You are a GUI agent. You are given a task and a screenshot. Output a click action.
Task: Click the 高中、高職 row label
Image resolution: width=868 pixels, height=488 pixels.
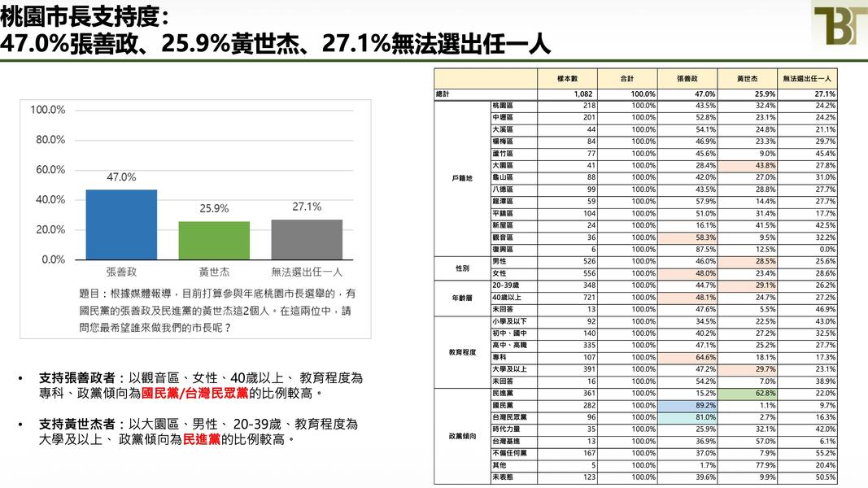(509, 345)
